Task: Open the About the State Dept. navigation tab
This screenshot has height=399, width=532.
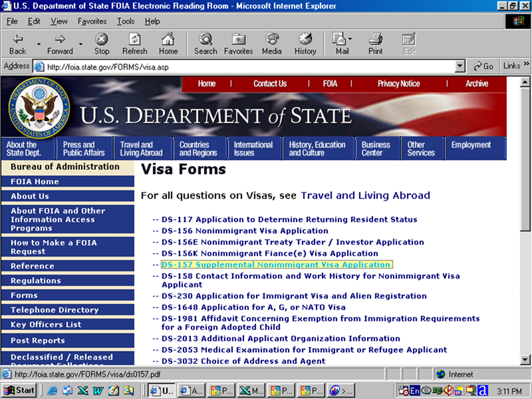Action: coord(28,148)
